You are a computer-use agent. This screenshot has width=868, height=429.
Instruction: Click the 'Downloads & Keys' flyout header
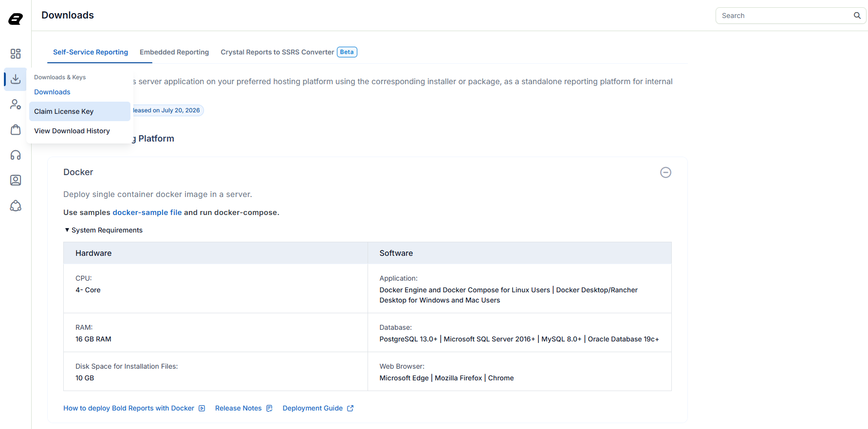pyautogui.click(x=60, y=77)
